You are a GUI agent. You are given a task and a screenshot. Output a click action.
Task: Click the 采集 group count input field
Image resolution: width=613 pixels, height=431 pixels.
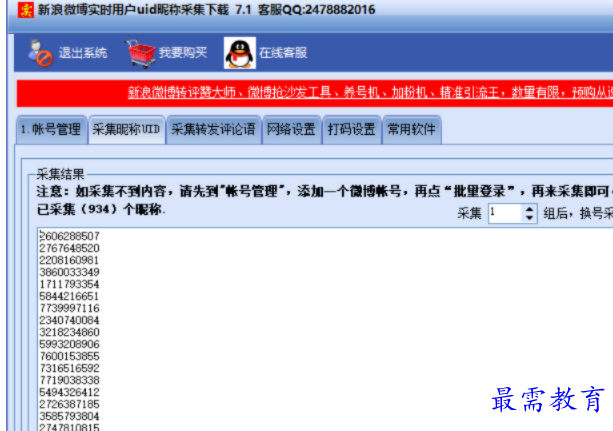pos(505,214)
